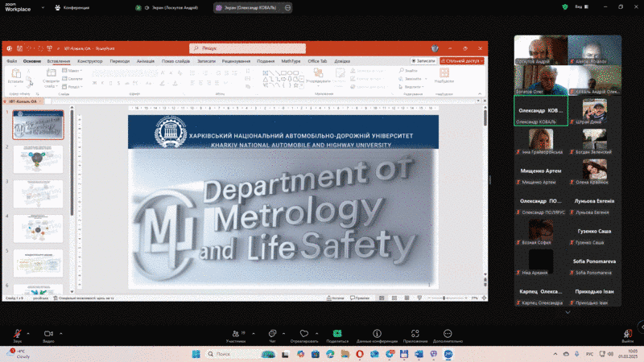Switch to normal view icon in status bar

click(x=382, y=298)
